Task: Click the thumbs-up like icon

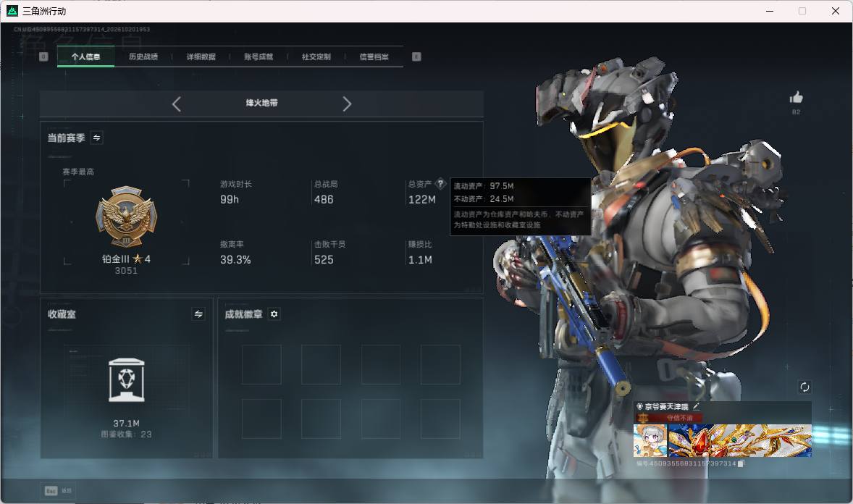Action: click(x=796, y=98)
